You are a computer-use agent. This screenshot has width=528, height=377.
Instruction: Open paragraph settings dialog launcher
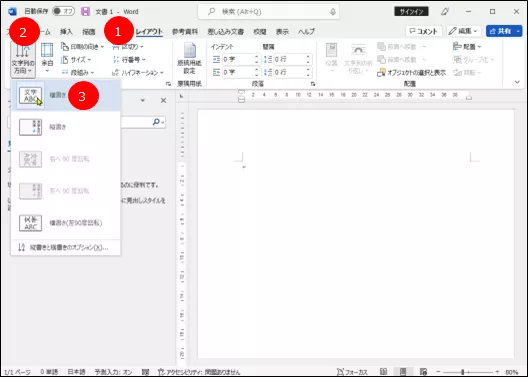pyautogui.click(x=313, y=84)
